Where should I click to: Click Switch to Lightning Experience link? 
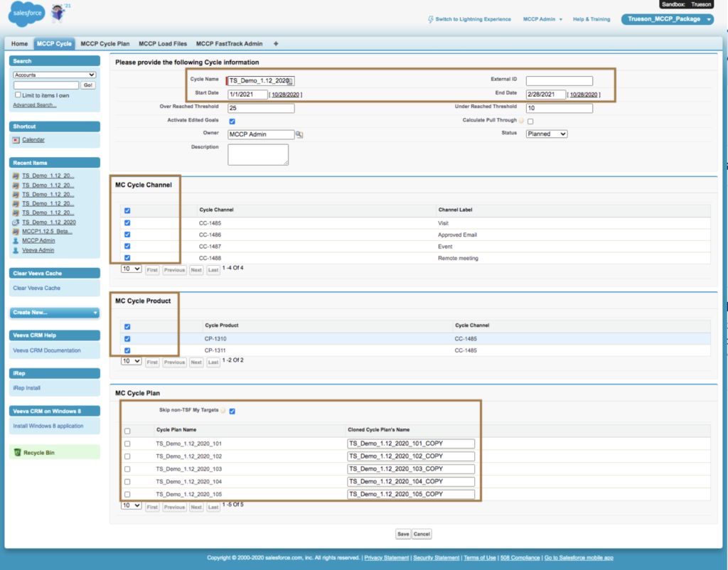pos(473,19)
